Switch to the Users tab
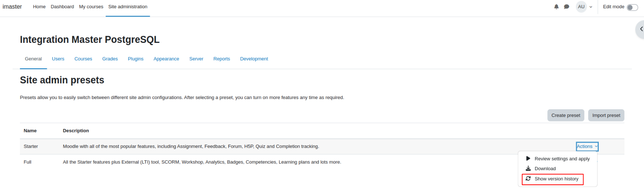 pyautogui.click(x=58, y=59)
